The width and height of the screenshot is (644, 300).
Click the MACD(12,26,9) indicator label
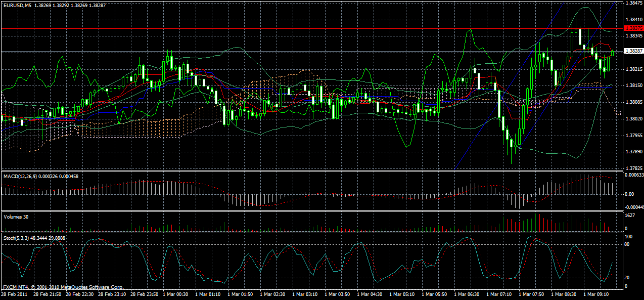pyautogui.click(x=20, y=176)
